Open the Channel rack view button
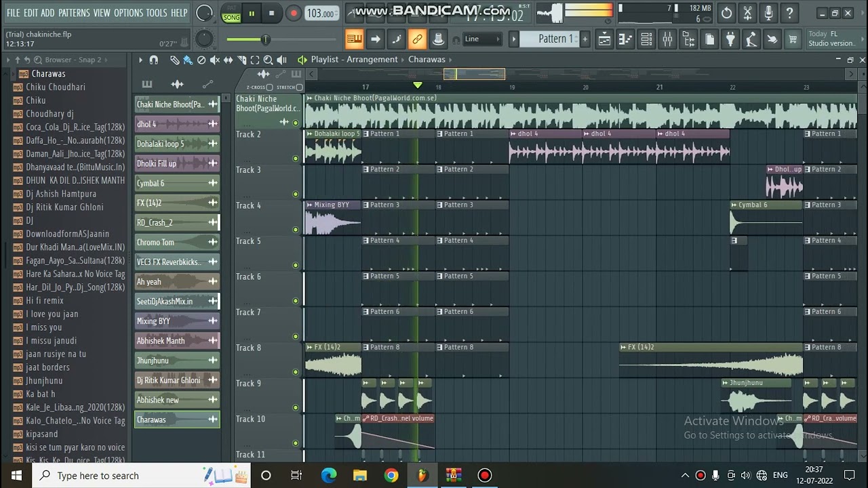868x488 pixels. coord(646,39)
